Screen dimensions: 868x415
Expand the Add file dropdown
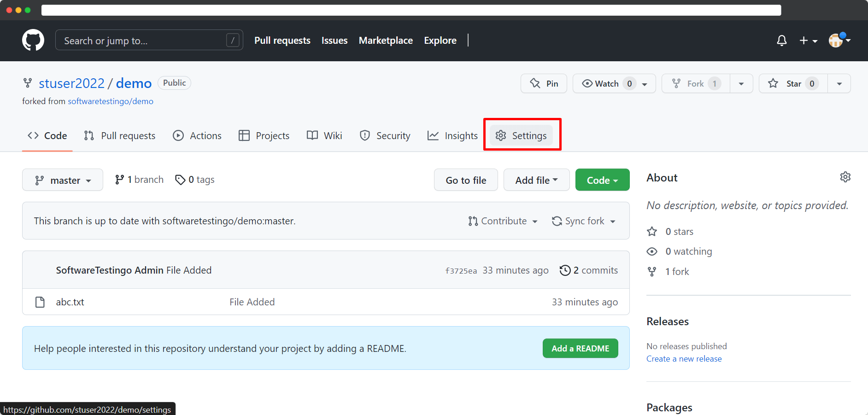coord(536,180)
